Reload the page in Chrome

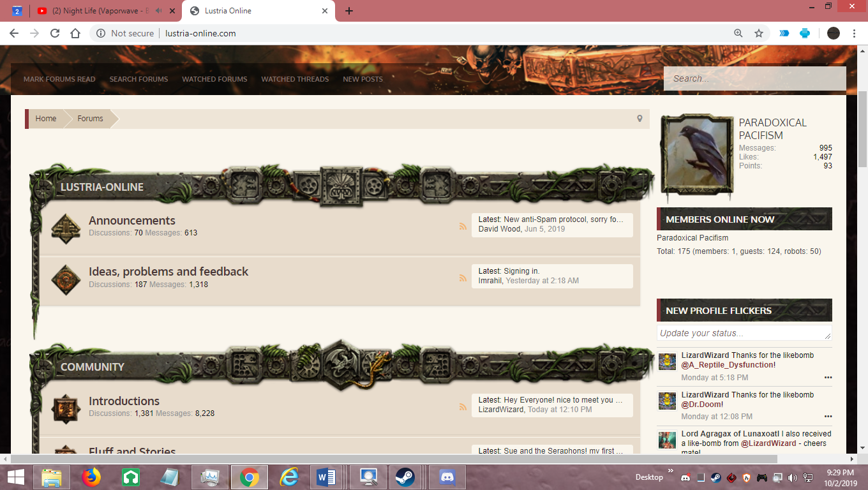[x=55, y=33]
